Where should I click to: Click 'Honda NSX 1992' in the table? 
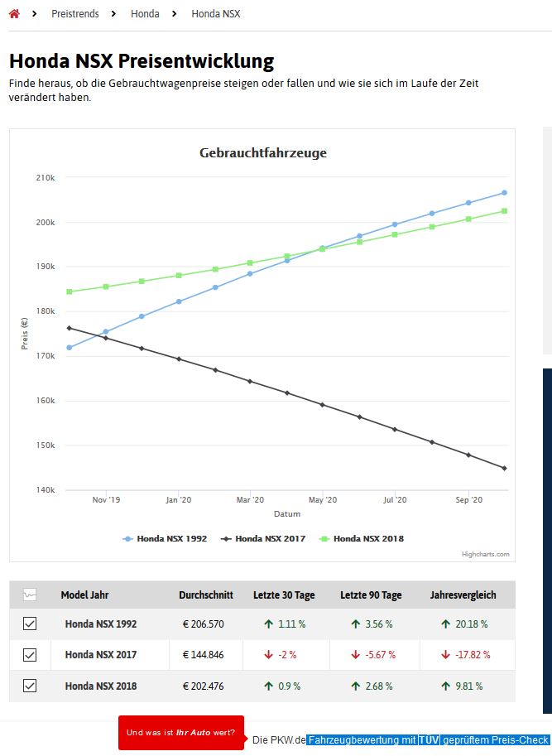pyautogui.click(x=101, y=624)
